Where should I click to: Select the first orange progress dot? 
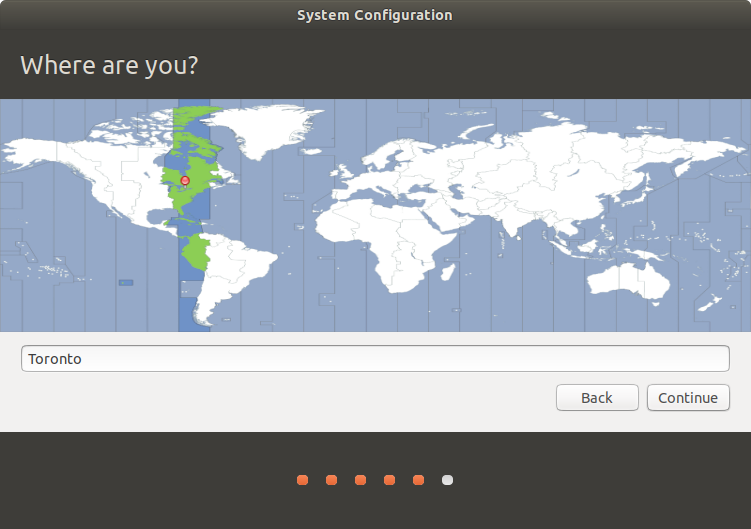tap(302, 480)
